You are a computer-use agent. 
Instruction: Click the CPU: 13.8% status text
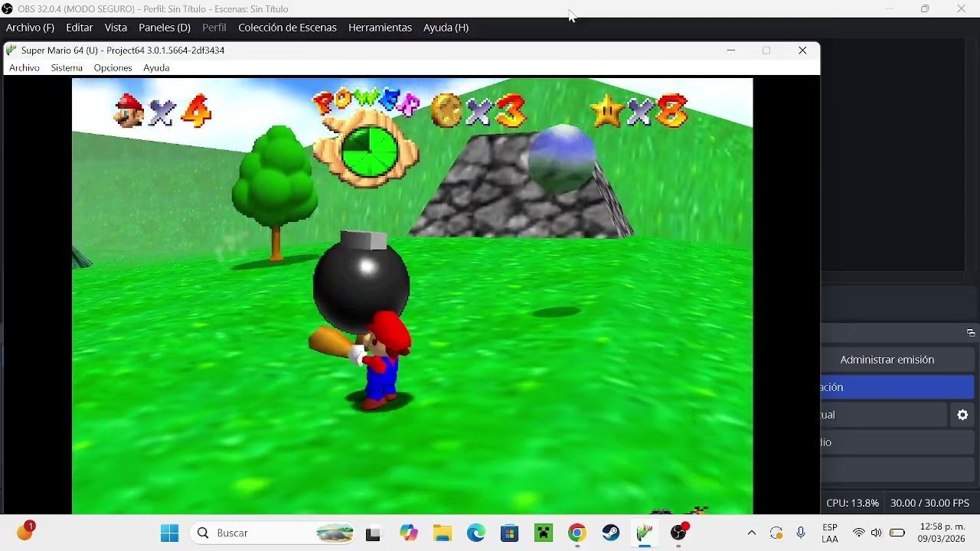point(852,504)
